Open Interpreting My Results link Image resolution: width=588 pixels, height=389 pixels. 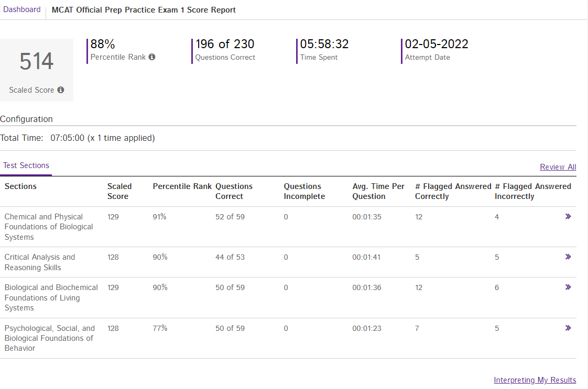click(535, 380)
